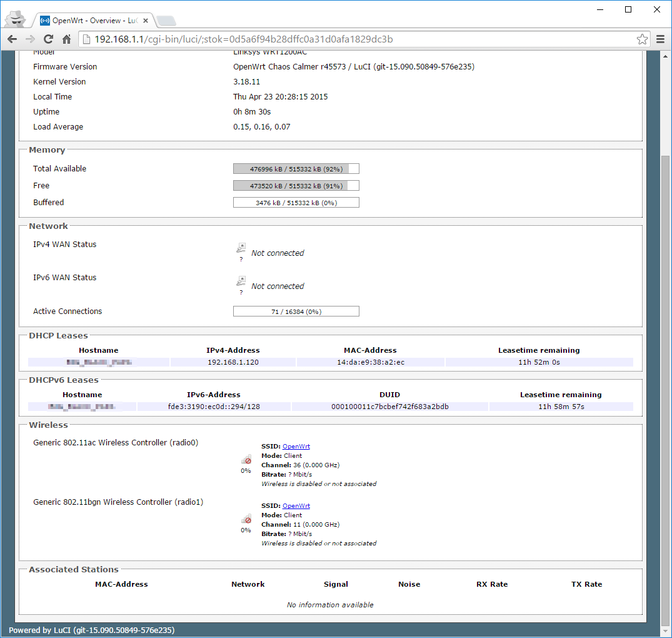
Task: Click the Reload page icon
Action: click(x=48, y=39)
